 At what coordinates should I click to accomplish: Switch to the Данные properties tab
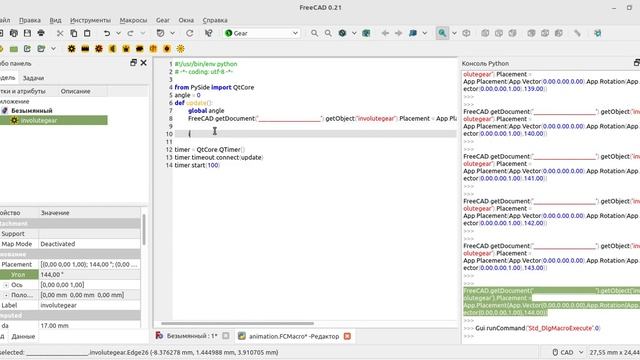pos(23,336)
